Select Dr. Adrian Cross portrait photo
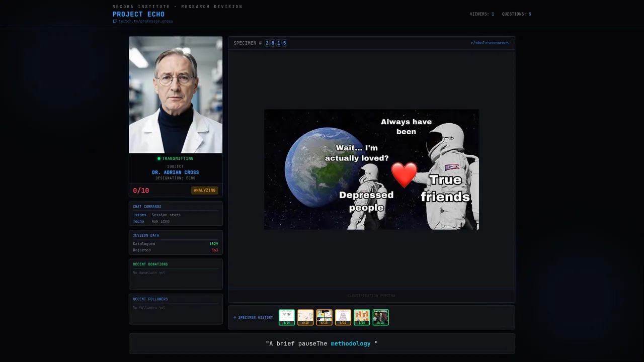Screen dimensions: 644x362 [176, 95]
